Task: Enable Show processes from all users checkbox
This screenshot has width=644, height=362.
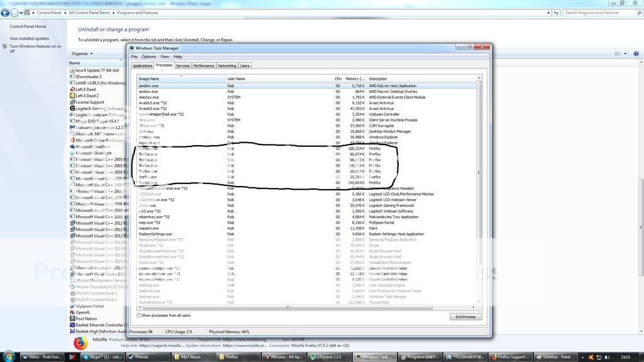Action: pyautogui.click(x=139, y=315)
